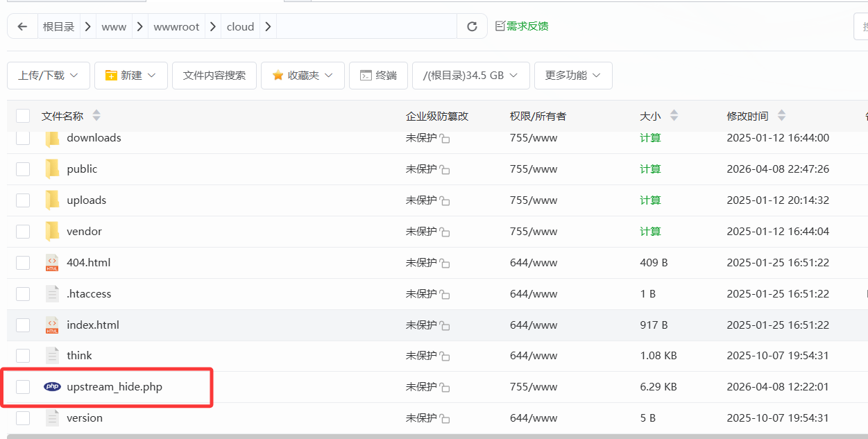The image size is (868, 439).
Task: Navigate to 根目录 in breadcrumb
Action: (58, 26)
